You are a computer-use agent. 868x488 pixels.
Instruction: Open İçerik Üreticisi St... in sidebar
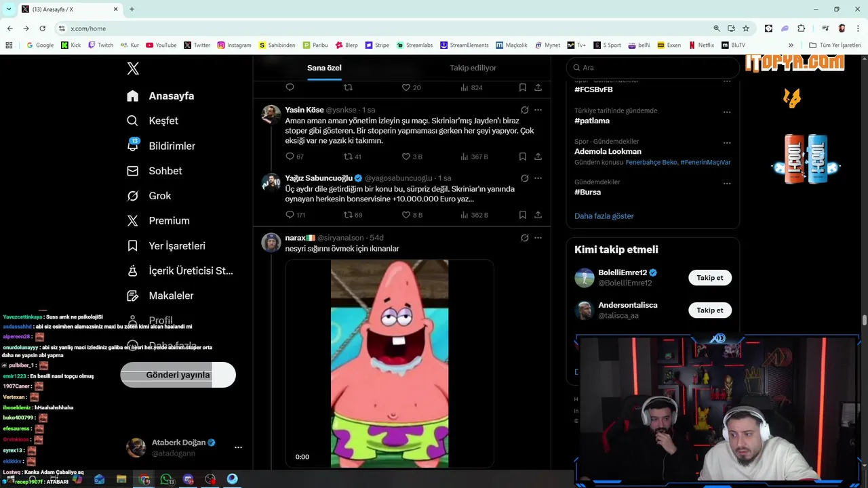tap(180, 270)
